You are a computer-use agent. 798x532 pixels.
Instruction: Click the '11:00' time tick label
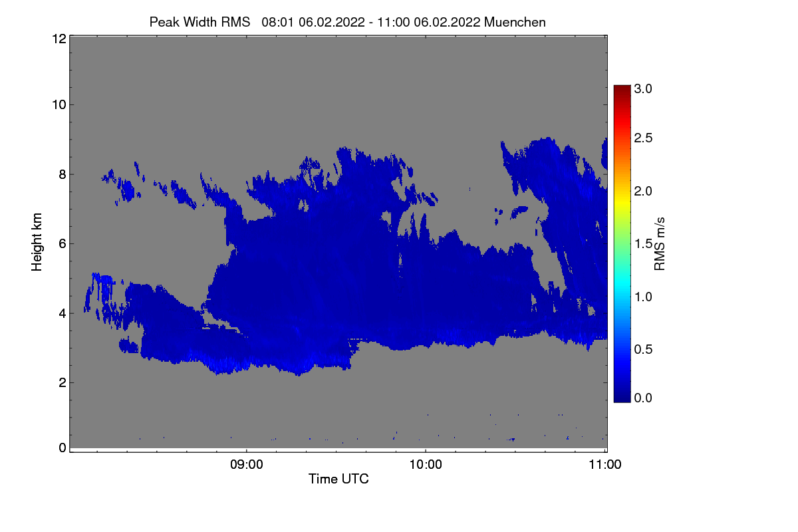click(605, 465)
